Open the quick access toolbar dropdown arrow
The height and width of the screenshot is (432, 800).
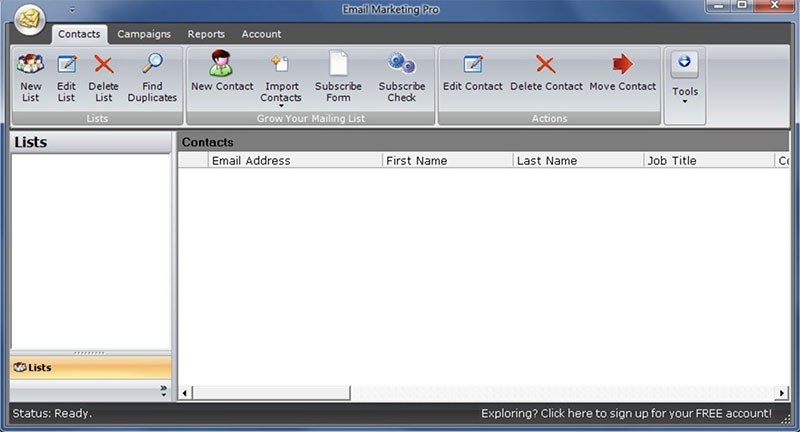point(72,10)
